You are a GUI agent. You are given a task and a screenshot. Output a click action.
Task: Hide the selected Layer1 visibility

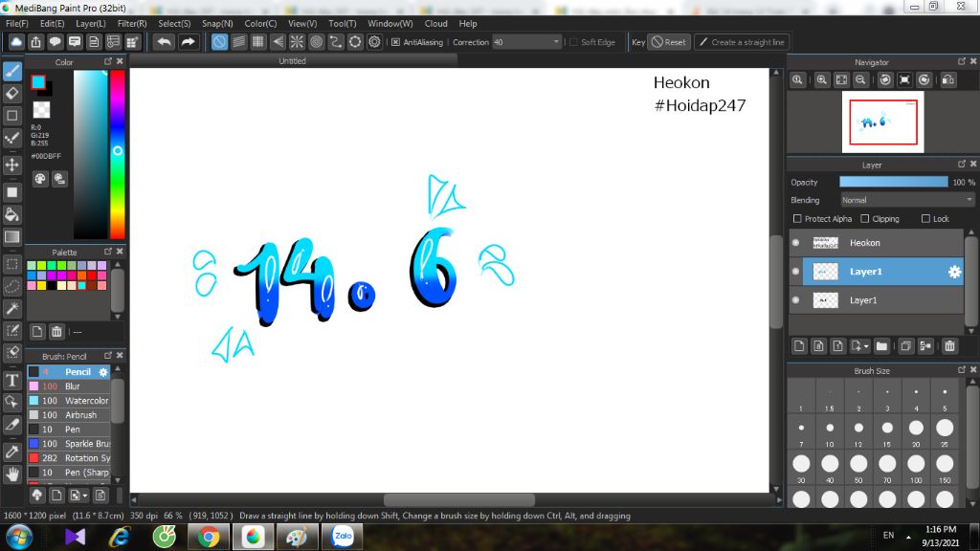point(795,271)
